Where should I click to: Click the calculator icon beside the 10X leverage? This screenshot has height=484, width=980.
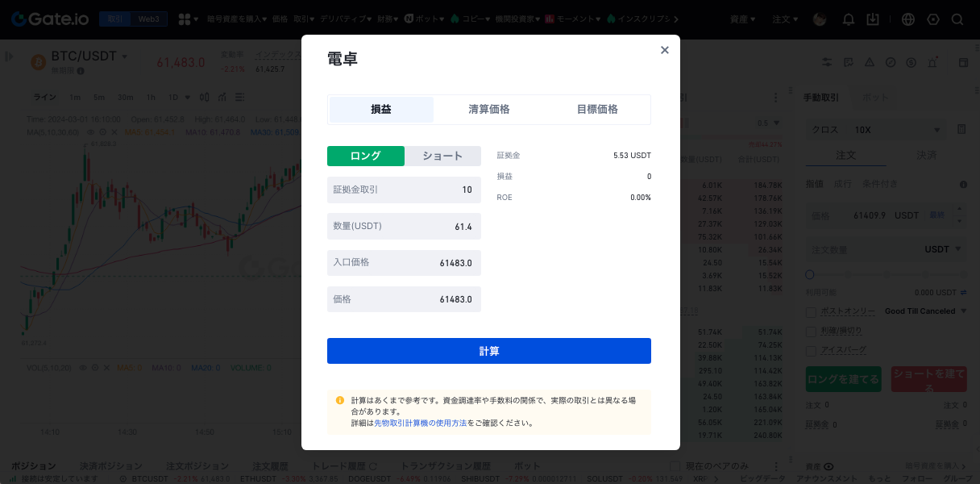pyautogui.click(x=961, y=130)
